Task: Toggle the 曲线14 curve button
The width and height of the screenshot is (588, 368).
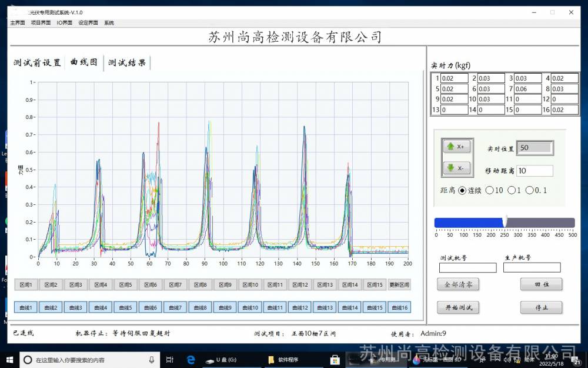Action: click(350, 307)
